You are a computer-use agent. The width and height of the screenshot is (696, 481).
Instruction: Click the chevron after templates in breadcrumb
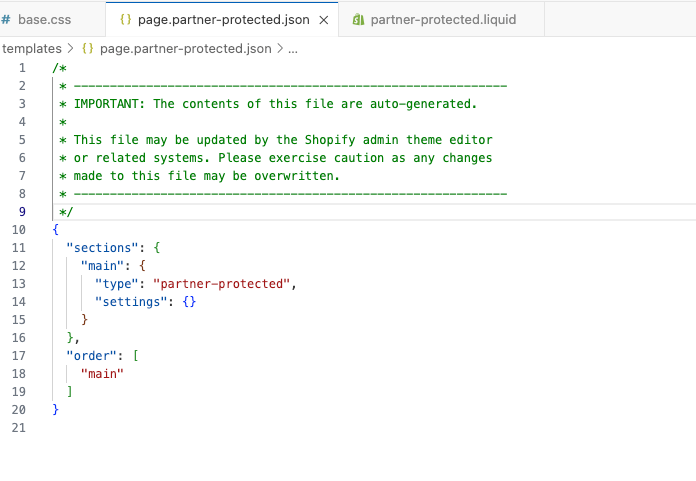coord(69,48)
